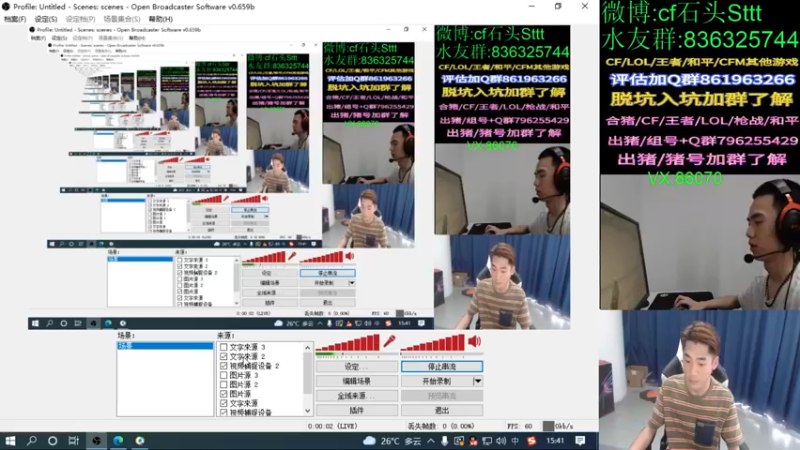
Task: Select the 视频捕捉设备 2 source row label
Action: [254, 366]
